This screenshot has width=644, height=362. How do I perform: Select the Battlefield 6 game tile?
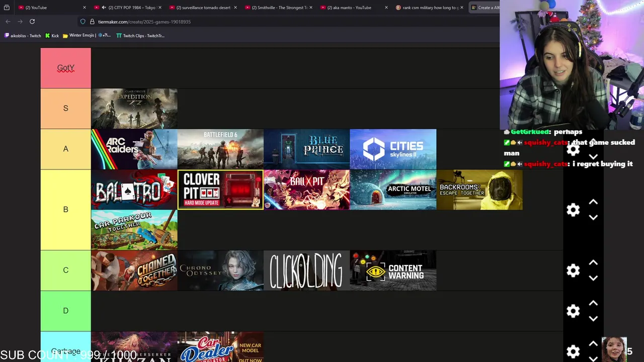[220, 149]
